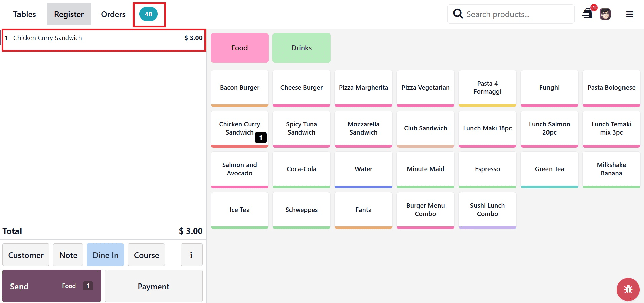Image resolution: width=644 pixels, height=303 pixels.
Task: Click the Course button
Action: (146, 255)
